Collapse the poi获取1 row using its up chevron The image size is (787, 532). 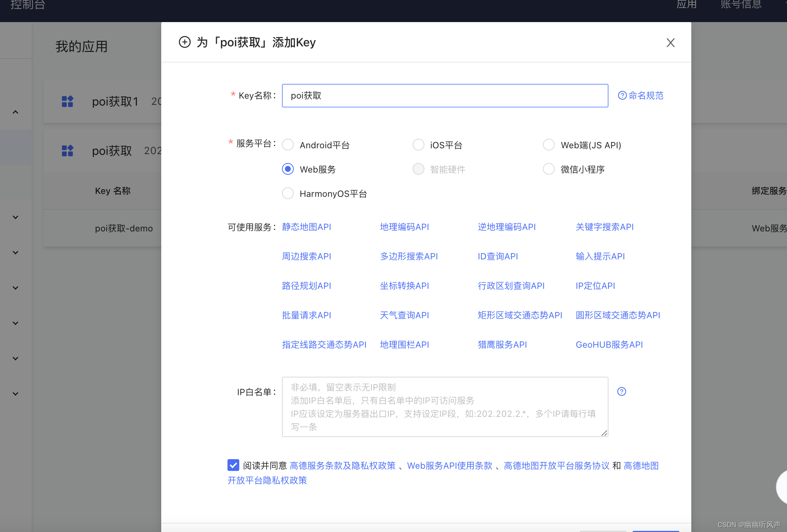point(15,112)
